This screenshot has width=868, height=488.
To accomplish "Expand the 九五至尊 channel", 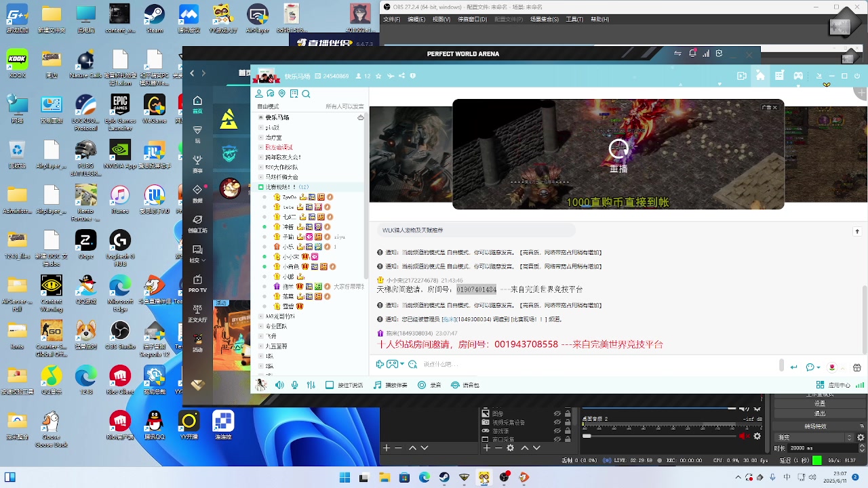I will point(260,346).
